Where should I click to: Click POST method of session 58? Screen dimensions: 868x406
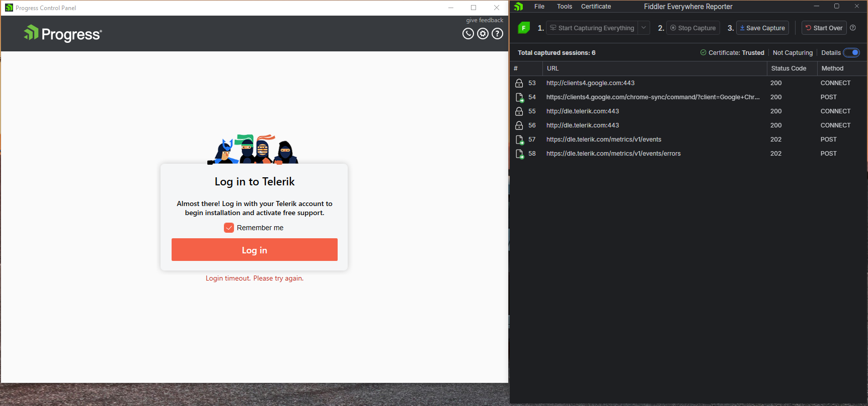pos(828,154)
